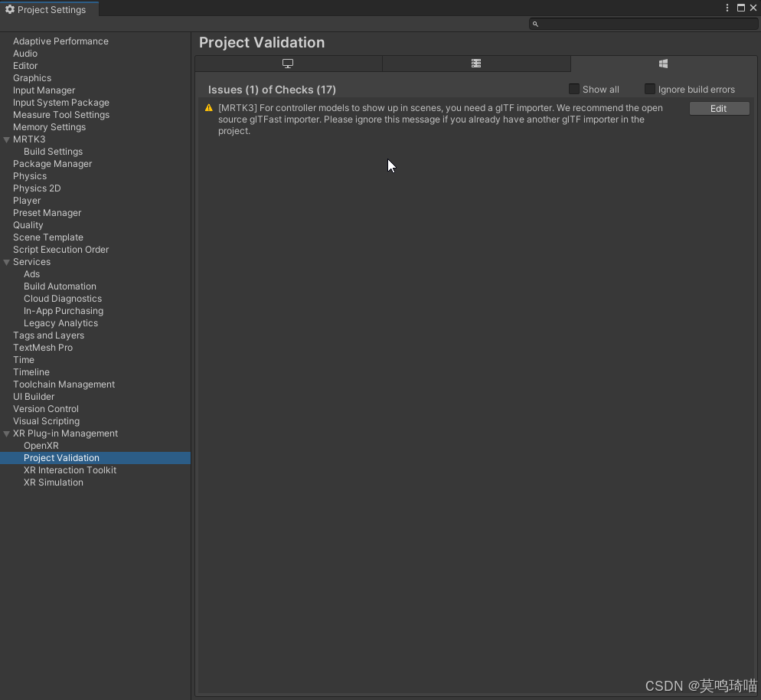Open MRTK3 Build Settings
This screenshot has height=700, width=761.
coord(54,152)
